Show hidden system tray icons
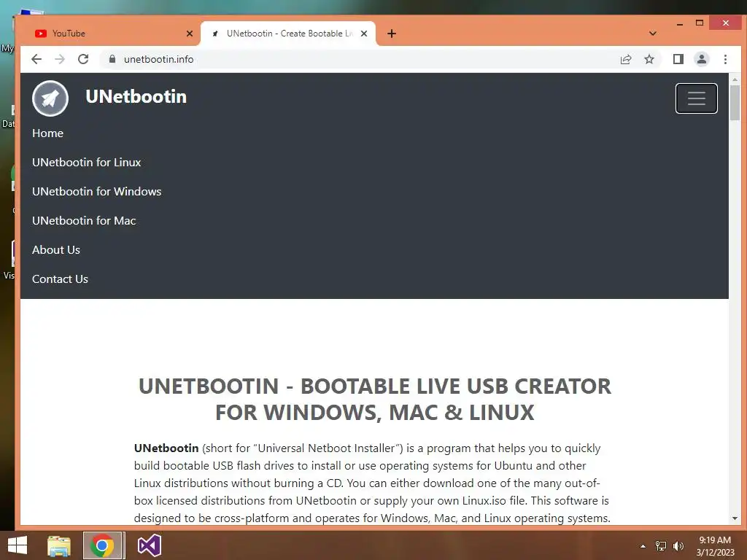Image resolution: width=747 pixels, height=560 pixels. tap(643, 546)
